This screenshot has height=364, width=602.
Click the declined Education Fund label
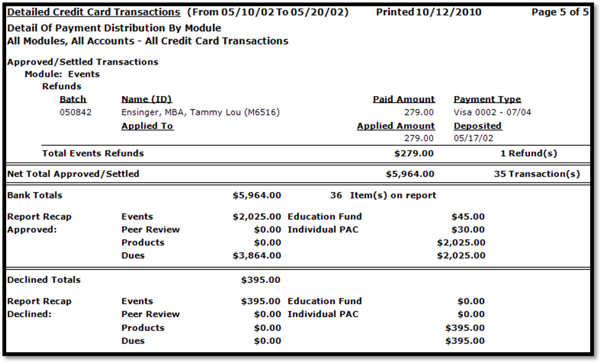tap(325, 302)
